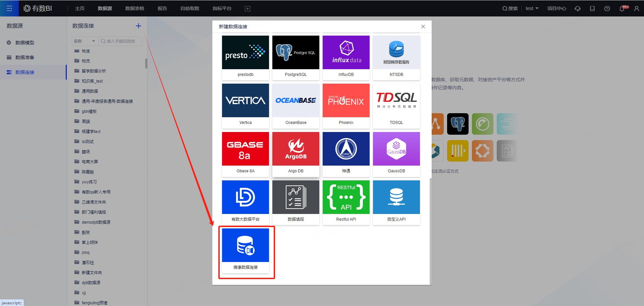Image resolution: width=644 pixels, height=306 pixels.
Task: Pick the Restful API connection tile
Action: click(x=346, y=202)
